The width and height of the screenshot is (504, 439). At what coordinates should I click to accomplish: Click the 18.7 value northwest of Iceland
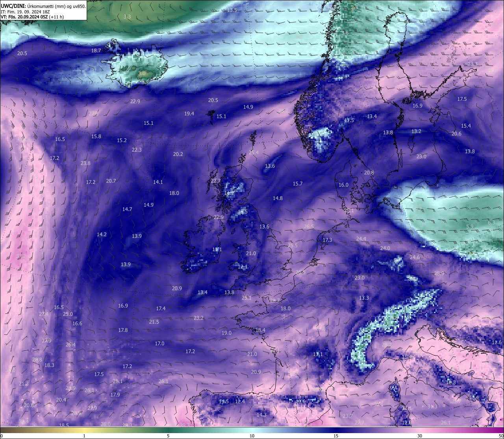[x=96, y=51]
